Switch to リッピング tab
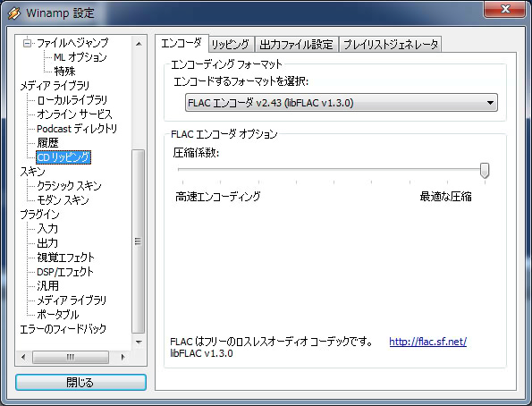The width and height of the screenshot is (532, 406). (231, 45)
